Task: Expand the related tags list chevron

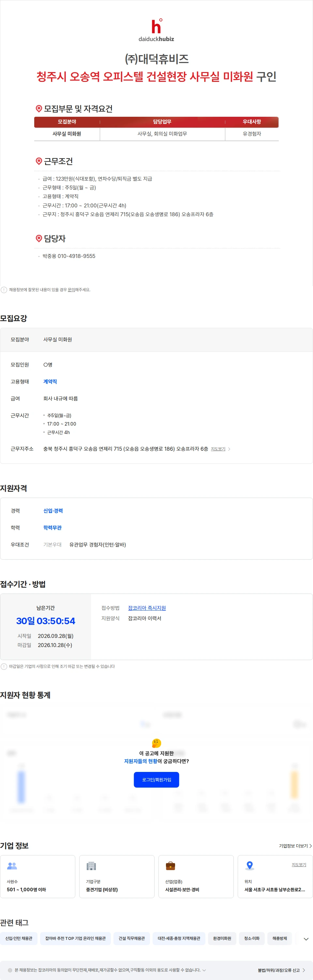Action: (306, 939)
